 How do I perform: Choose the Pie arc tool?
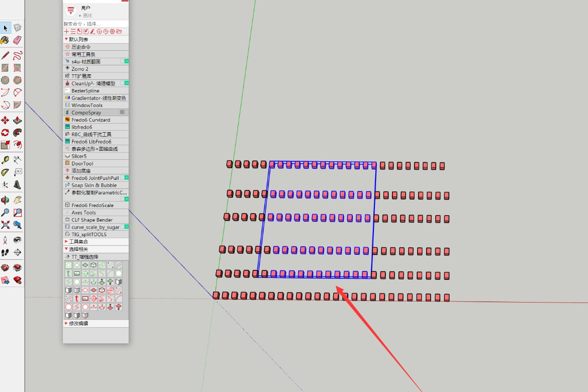click(x=17, y=105)
